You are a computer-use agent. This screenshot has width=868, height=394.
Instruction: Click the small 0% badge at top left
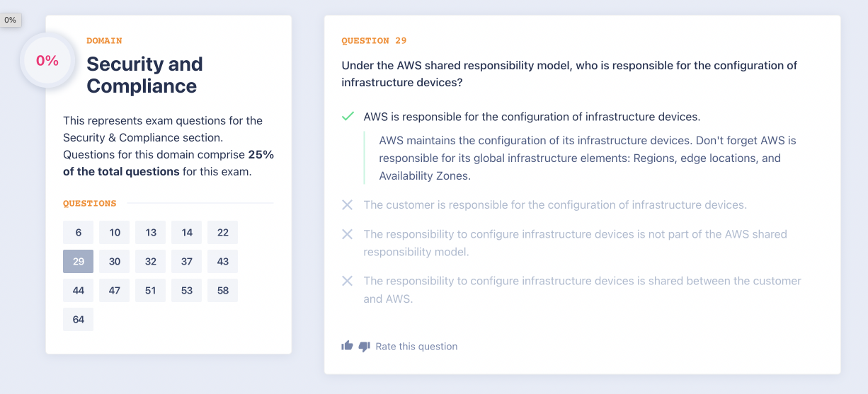pyautogui.click(x=10, y=21)
